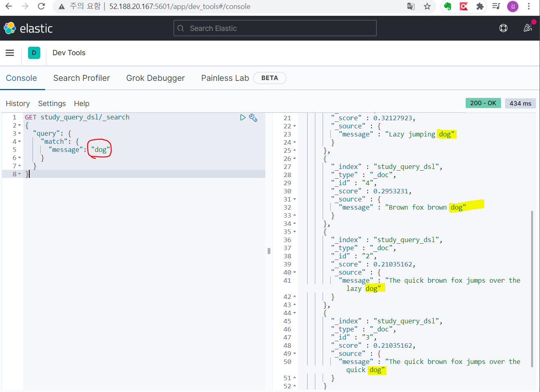Click the Elastic logo

28,28
